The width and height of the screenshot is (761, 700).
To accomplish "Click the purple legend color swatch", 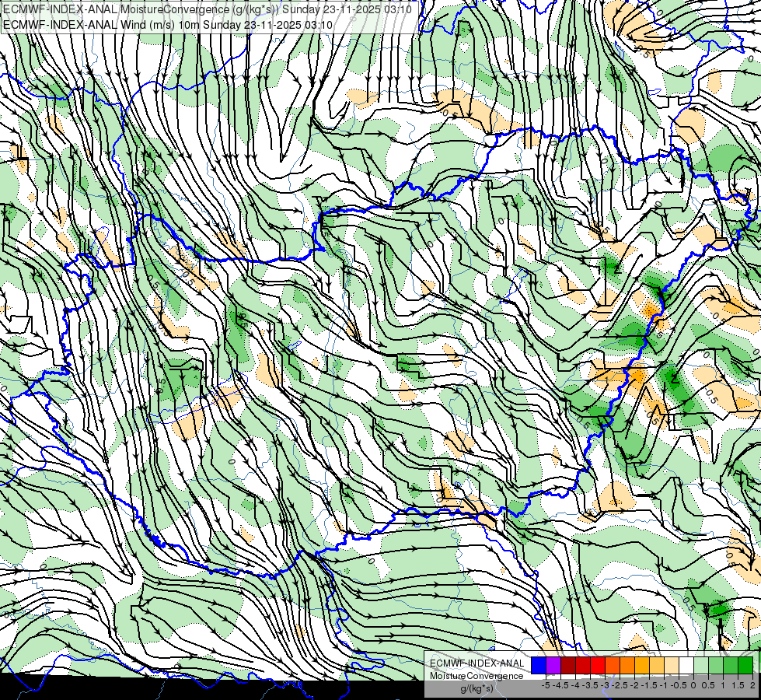I will pos(553,665).
